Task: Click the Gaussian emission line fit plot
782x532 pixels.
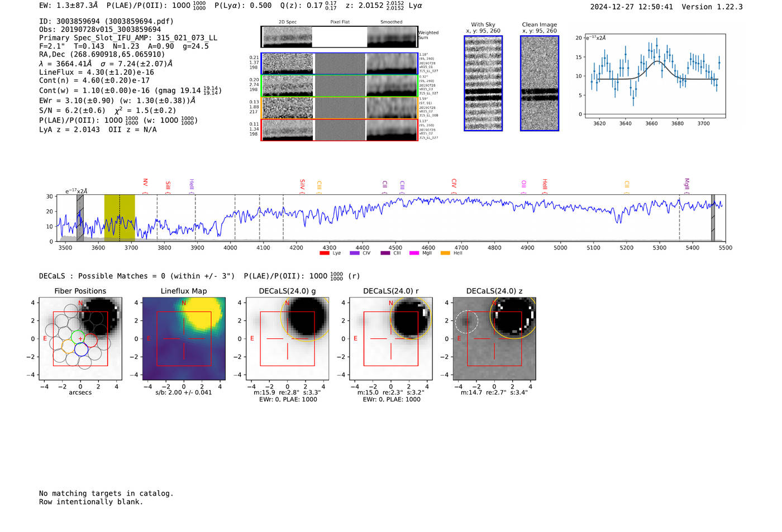Action: (655, 76)
